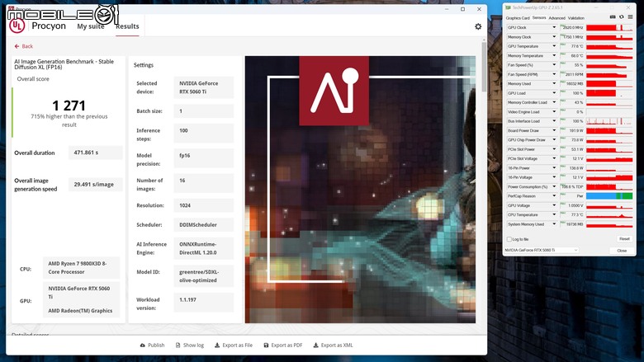
Task: Open Validation tab in GPU-Z
Action: coord(575,18)
